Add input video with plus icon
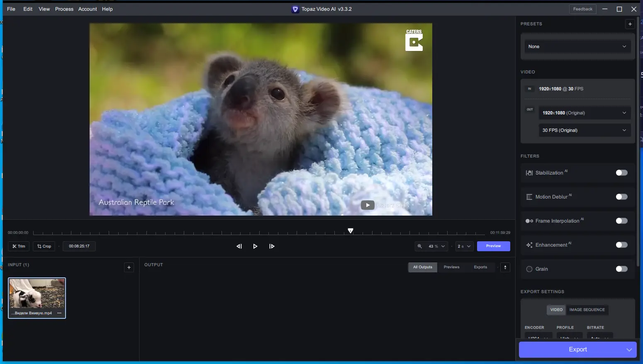 click(x=129, y=267)
